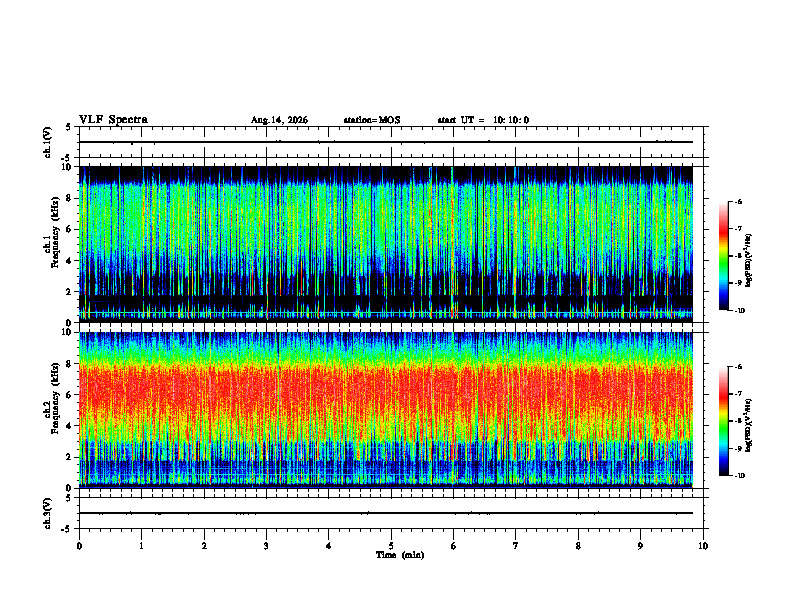
Task: Click the "station=MOS" header label
Action: (372, 120)
